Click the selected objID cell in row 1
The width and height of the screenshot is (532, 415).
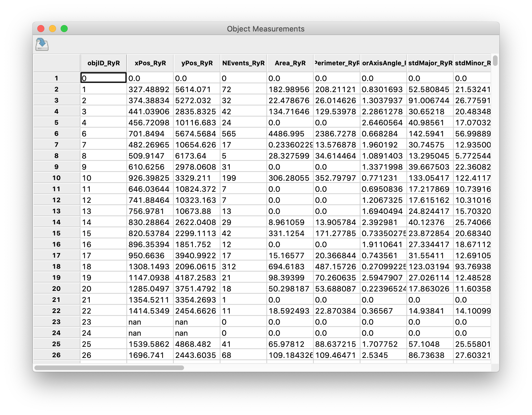point(104,78)
